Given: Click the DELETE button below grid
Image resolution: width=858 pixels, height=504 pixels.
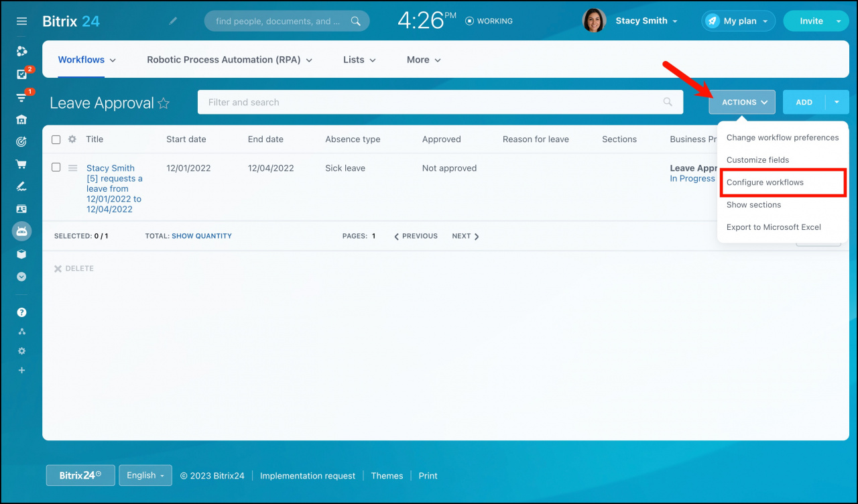Looking at the screenshot, I should pyautogui.click(x=74, y=269).
